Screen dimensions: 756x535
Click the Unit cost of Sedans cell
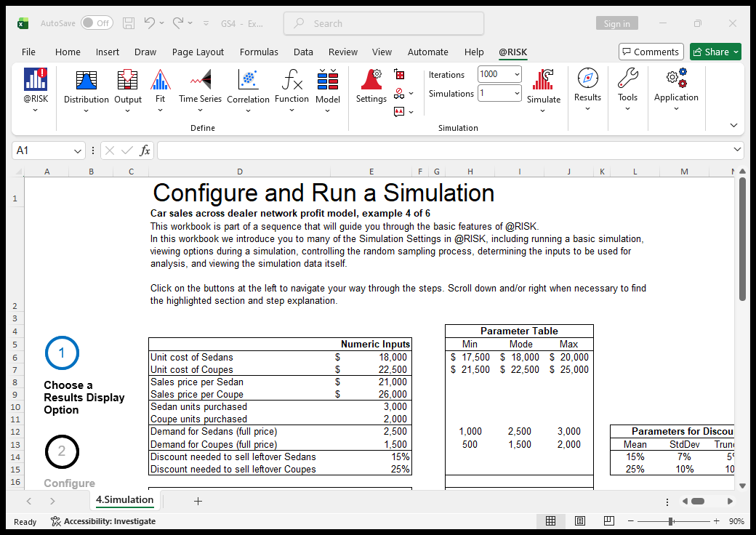pyautogui.click(x=240, y=357)
